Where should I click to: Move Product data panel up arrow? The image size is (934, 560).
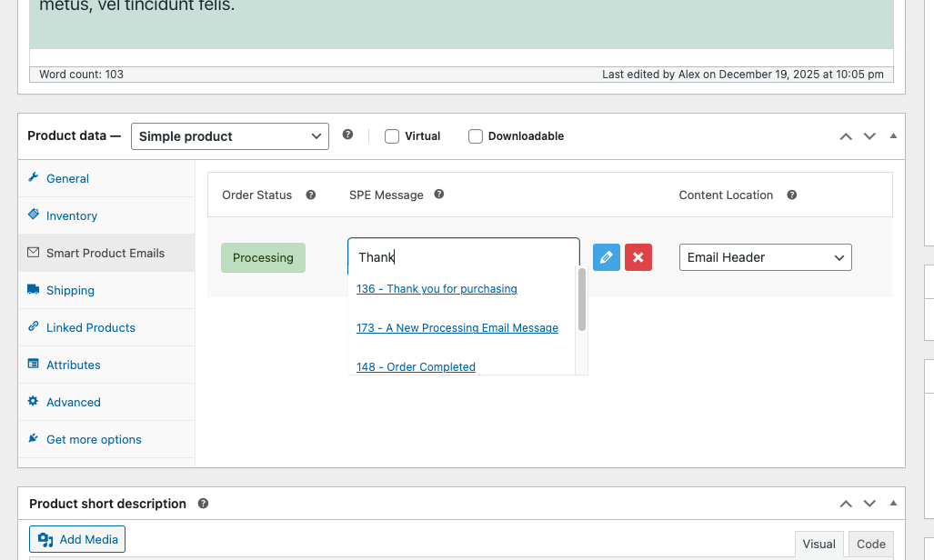tap(846, 136)
